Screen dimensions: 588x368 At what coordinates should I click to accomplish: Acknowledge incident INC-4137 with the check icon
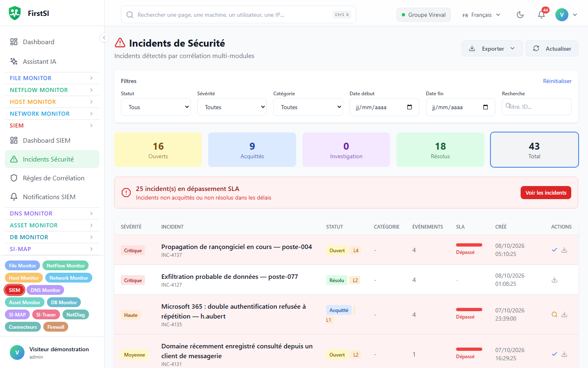[555, 250]
